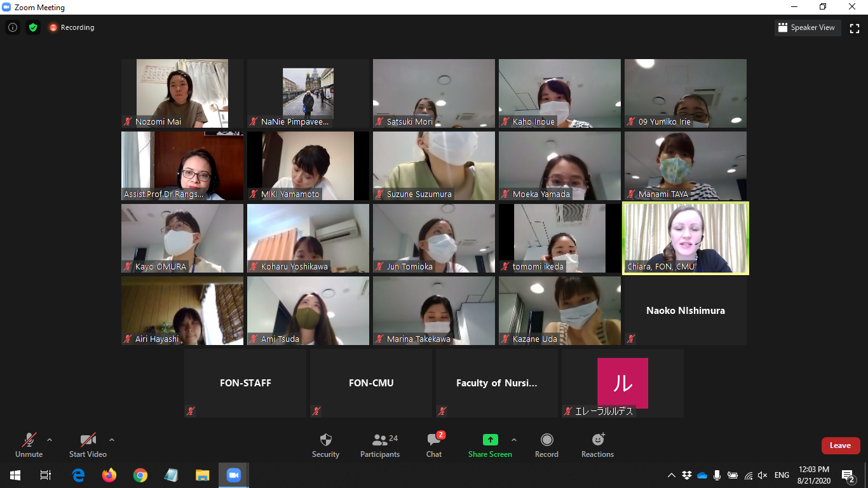The image size is (868, 488).
Task: Click Kaho Inoue video tile
Action: (560, 93)
